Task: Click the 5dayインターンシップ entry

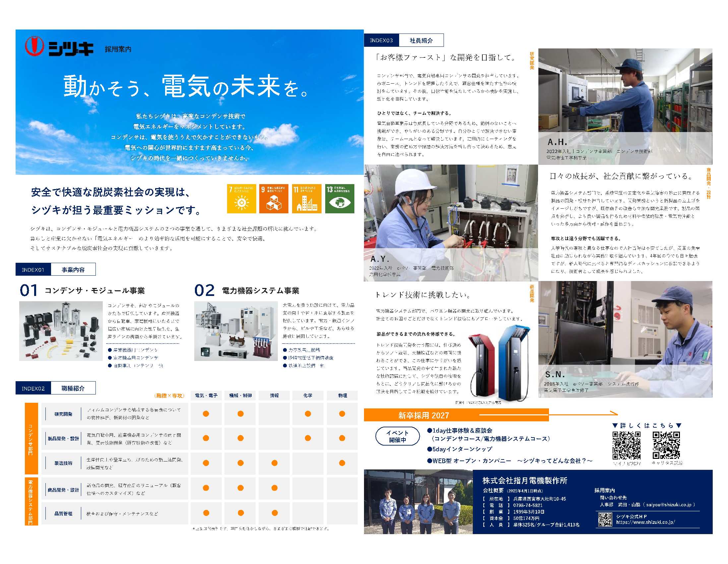Action: coord(460,449)
